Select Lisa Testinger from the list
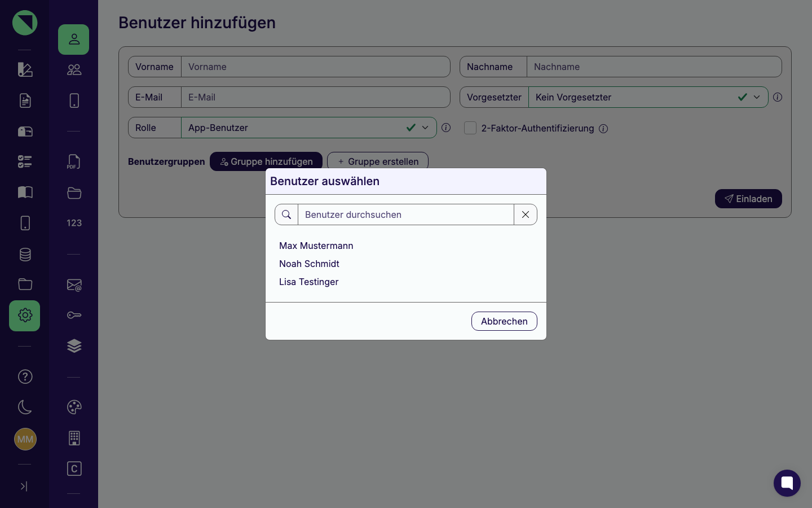The image size is (812, 508). click(308, 282)
